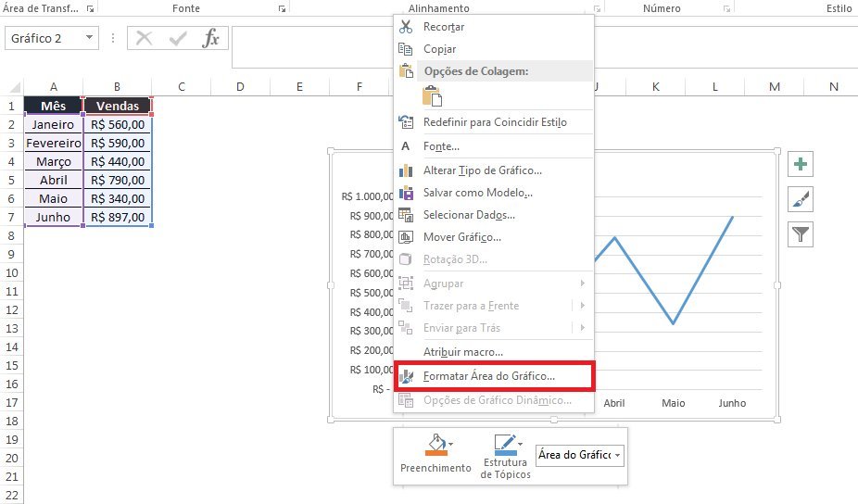
Task: Choose Mover Gráfico in the context menu
Action: (x=462, y=237)
